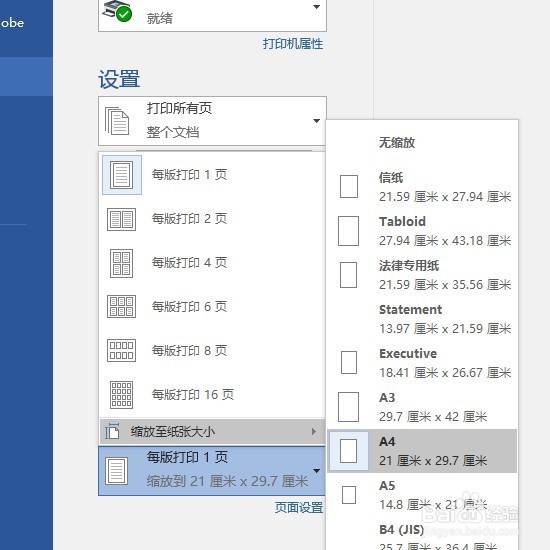
Task: Expand the 缩放至纸张大小 submenu arrow
Action: coord(314,431)
